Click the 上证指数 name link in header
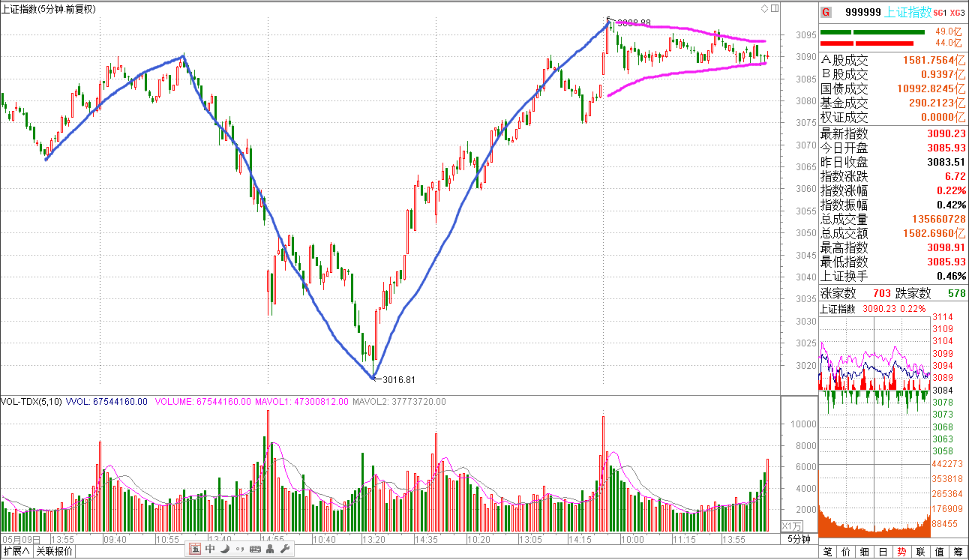The image size is (969, 560). pos(908,12)
